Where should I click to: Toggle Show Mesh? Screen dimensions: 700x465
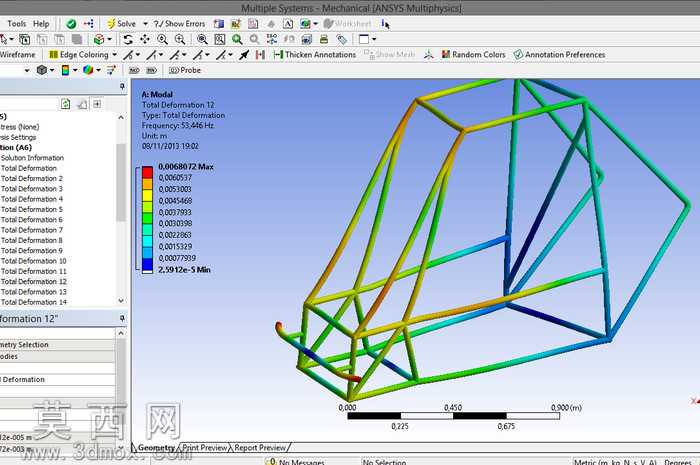click(389, 54)
